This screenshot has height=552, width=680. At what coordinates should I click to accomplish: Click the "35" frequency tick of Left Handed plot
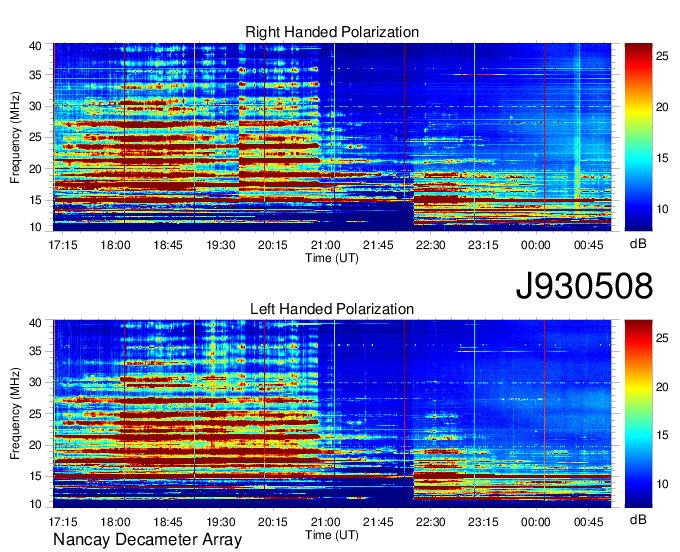tap(35, 351)
